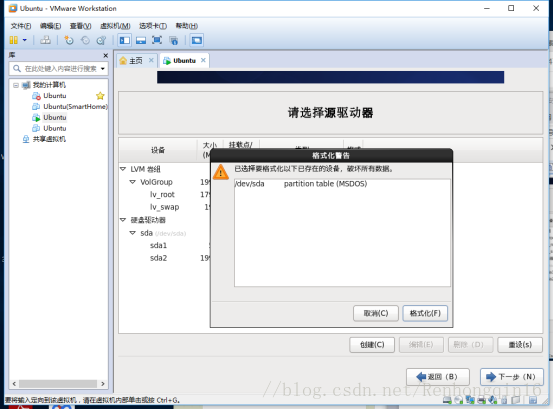Click 取消(C) in format warning dialog

point(376,313)
